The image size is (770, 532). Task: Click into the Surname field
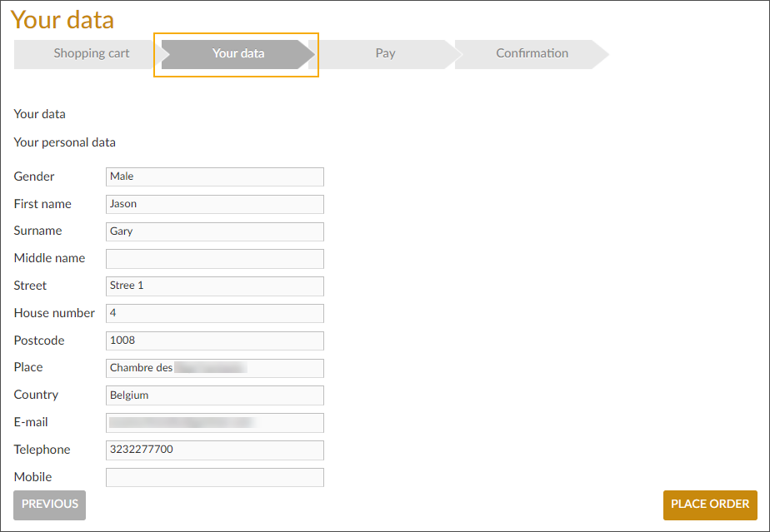pyautogui.click(x=215, y=231)
